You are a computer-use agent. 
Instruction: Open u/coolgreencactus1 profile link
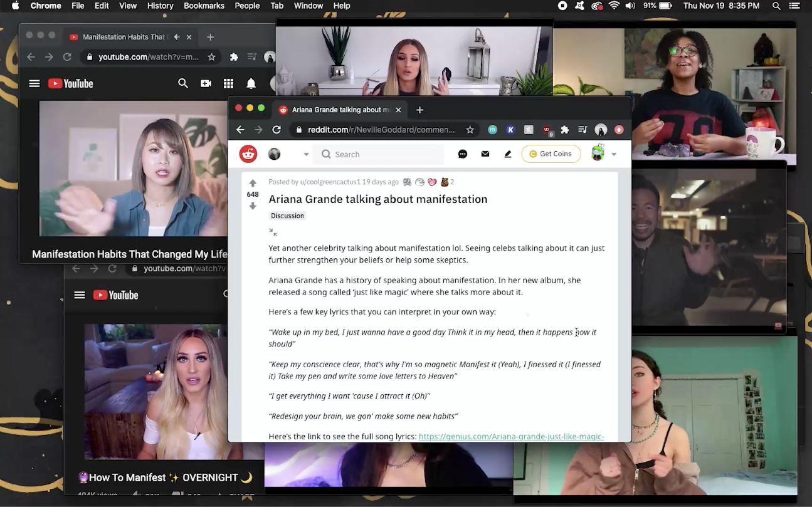330,182
